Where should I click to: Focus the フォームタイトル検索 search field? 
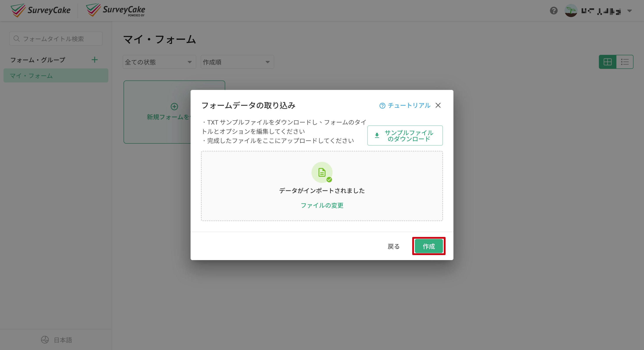[56, 39]
